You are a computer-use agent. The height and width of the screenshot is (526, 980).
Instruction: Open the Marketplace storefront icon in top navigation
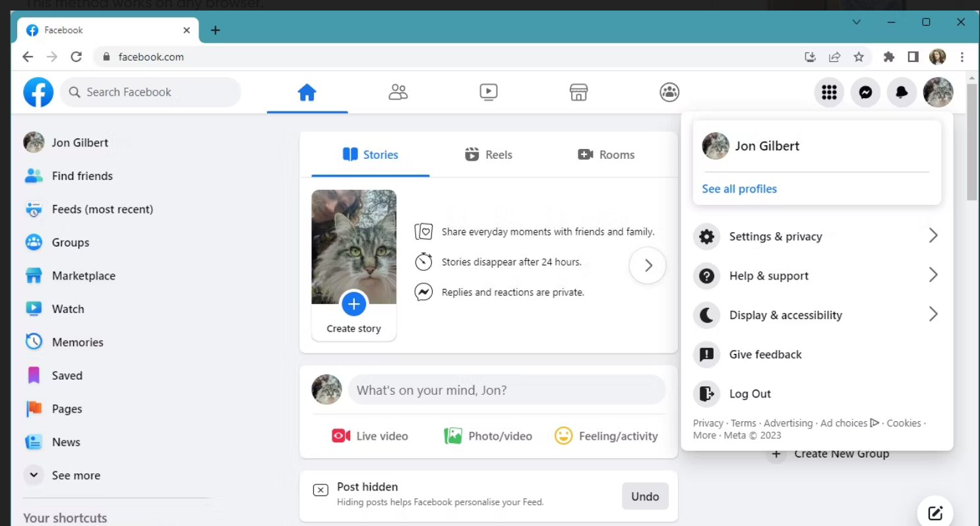[x=578, y=92]
